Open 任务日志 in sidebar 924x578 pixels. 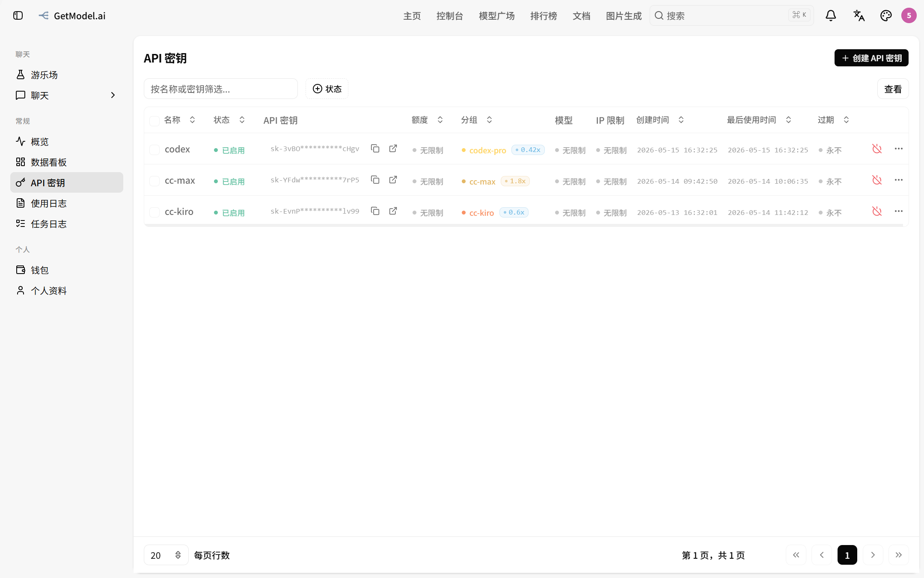[x=67, y=223]
